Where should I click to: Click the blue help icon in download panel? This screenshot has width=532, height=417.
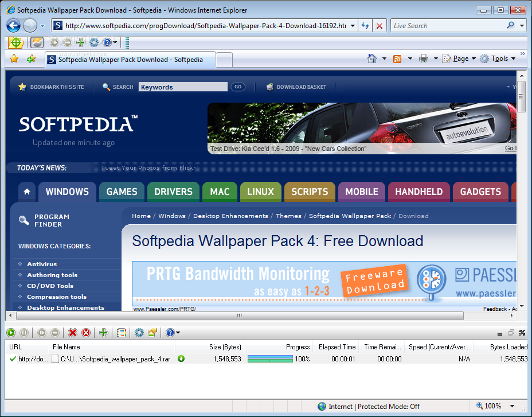click(x=170, y=333)
